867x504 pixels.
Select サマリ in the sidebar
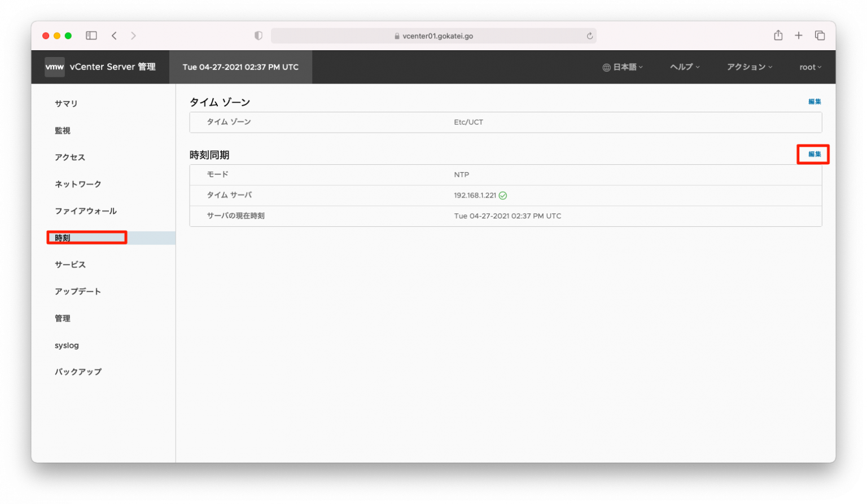[66, 104]
